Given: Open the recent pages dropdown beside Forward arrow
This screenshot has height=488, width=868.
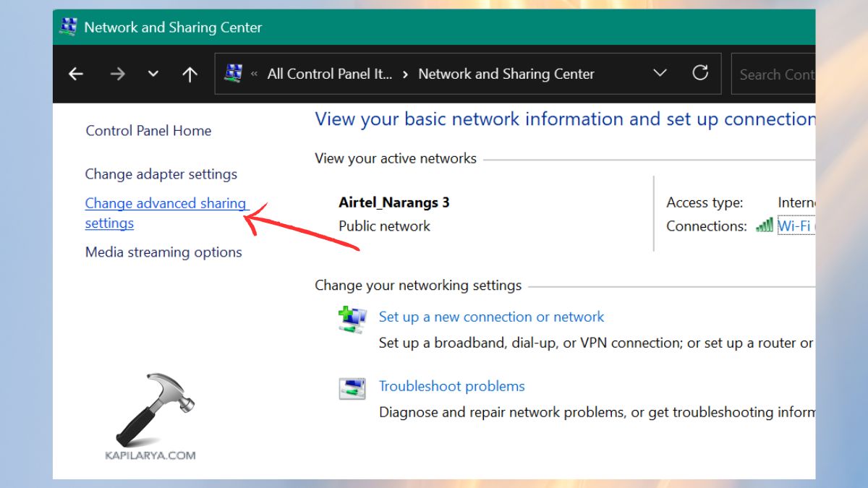Looking at the screenshot, I should pyautogui.click(x=153, y=73).
